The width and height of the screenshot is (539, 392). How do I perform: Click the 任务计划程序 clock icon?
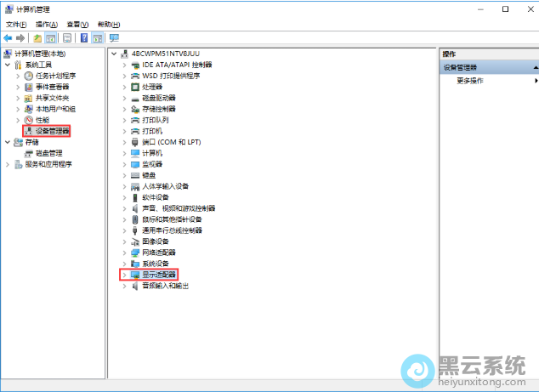[29, 76]
